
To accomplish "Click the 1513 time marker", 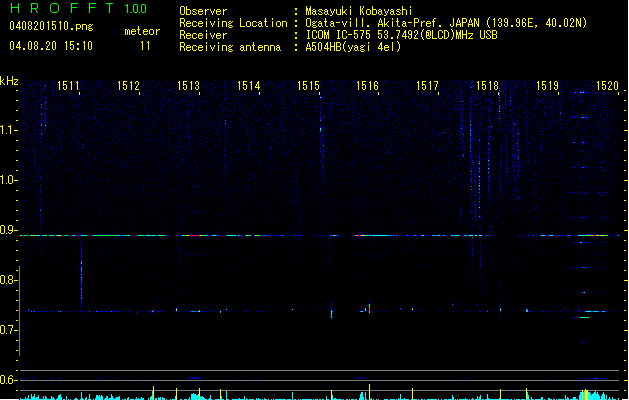I will point(188,86).
